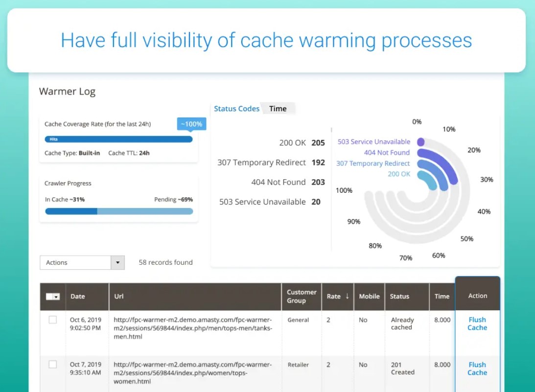Tick the checkbox for Oct 6, 2019 row
The width and height of the screenshot is (535, 392).
point(53,320)
